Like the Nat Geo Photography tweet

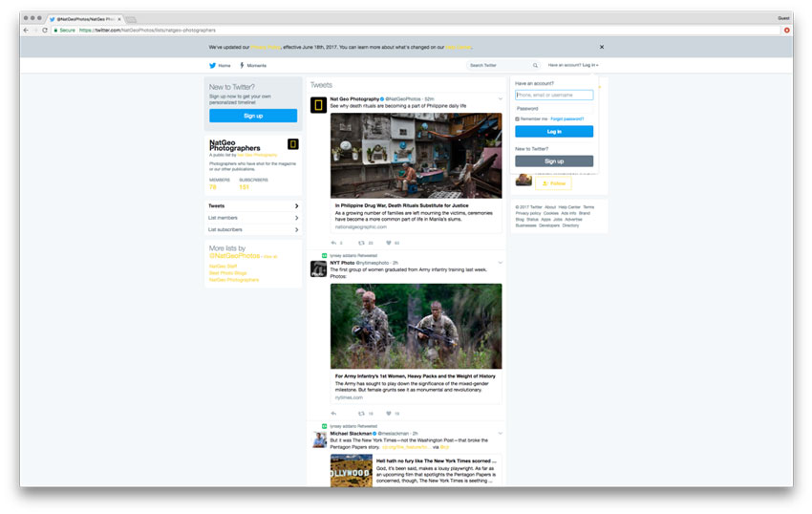389,243
